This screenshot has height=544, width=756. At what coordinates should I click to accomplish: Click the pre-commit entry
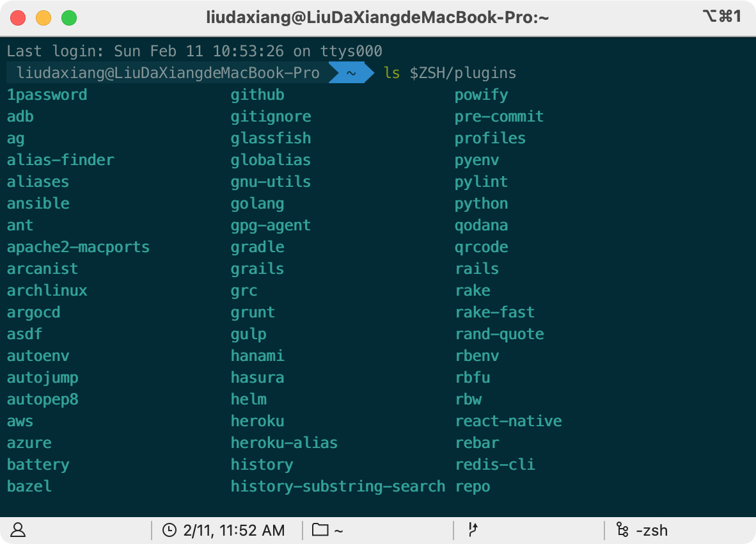click(500, 116)
